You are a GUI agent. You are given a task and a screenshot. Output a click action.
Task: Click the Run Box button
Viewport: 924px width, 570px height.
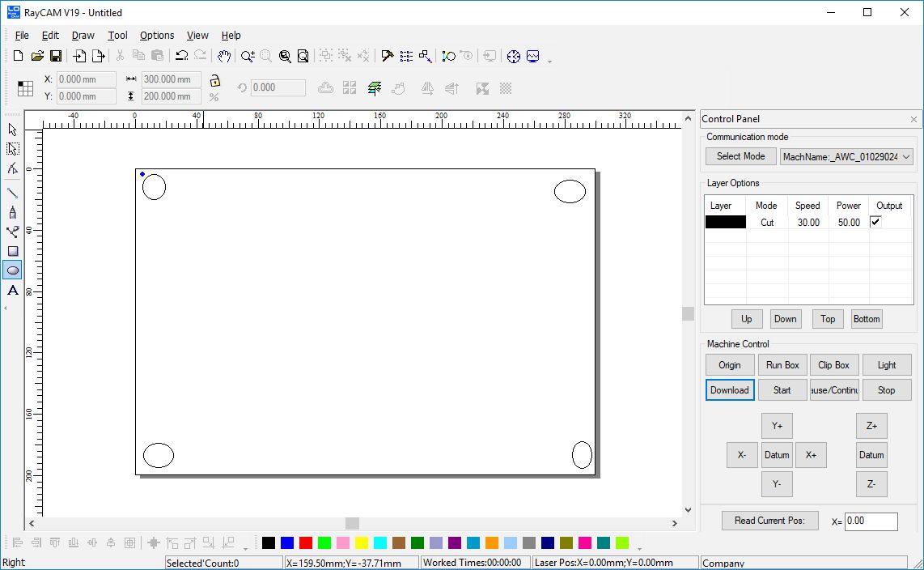coord(782,365)
